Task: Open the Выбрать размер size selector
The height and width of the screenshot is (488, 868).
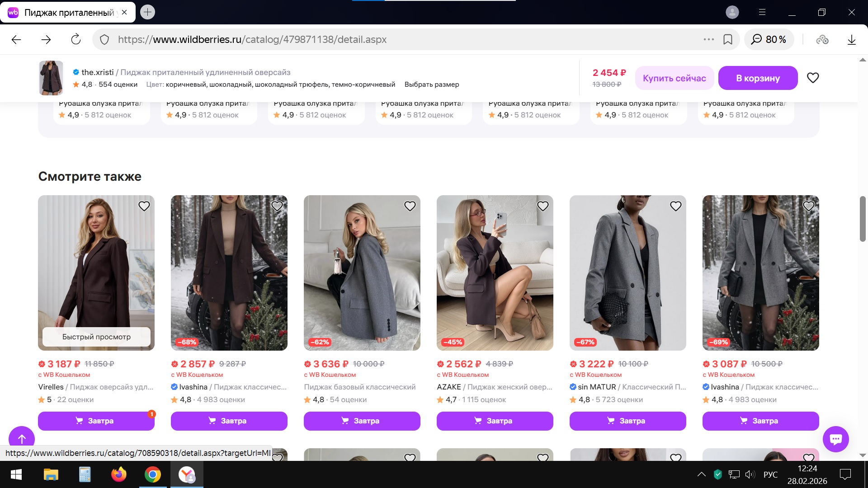Action: 431,84
